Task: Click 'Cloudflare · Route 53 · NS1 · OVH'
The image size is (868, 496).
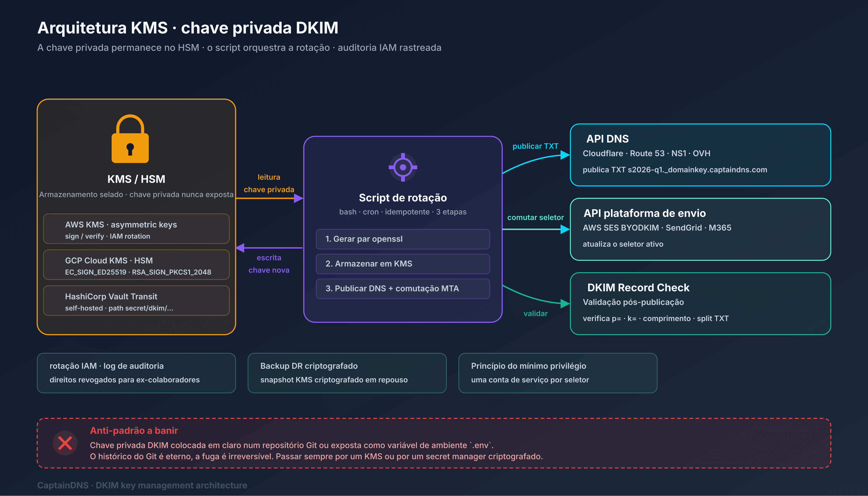Action: 646,154
